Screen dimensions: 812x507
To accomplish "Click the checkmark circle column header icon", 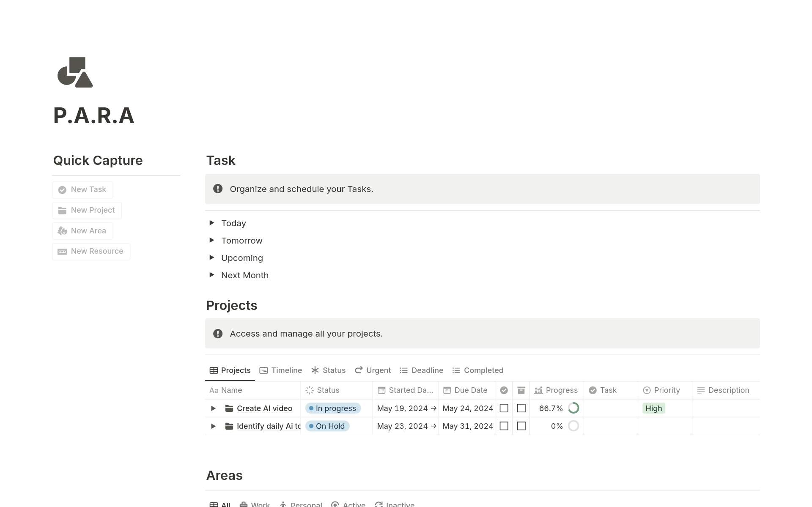I will pos(504,390).
